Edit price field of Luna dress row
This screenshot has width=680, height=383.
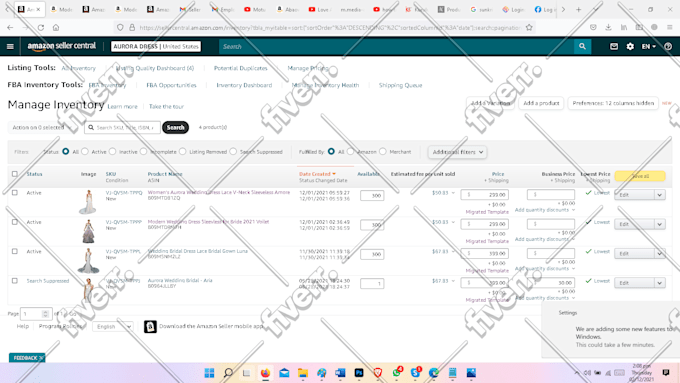coord(485,253)
